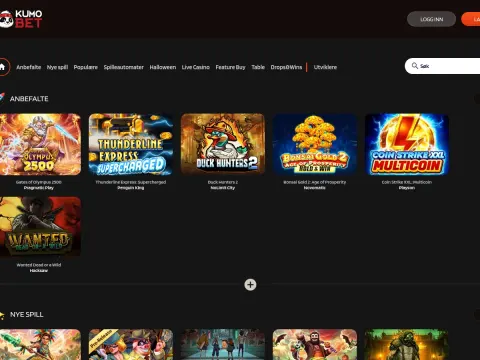Click Thunderline Express: Supercharged title text
Viewport: 480px width, 360px height.
click(x=131, y=182)
